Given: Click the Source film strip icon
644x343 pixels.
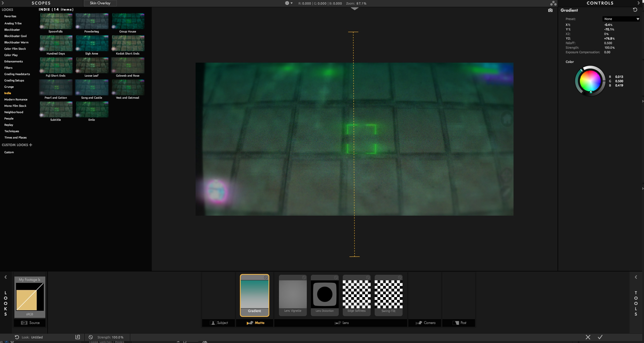Looking at the screenshot, I should coord(24,323).
